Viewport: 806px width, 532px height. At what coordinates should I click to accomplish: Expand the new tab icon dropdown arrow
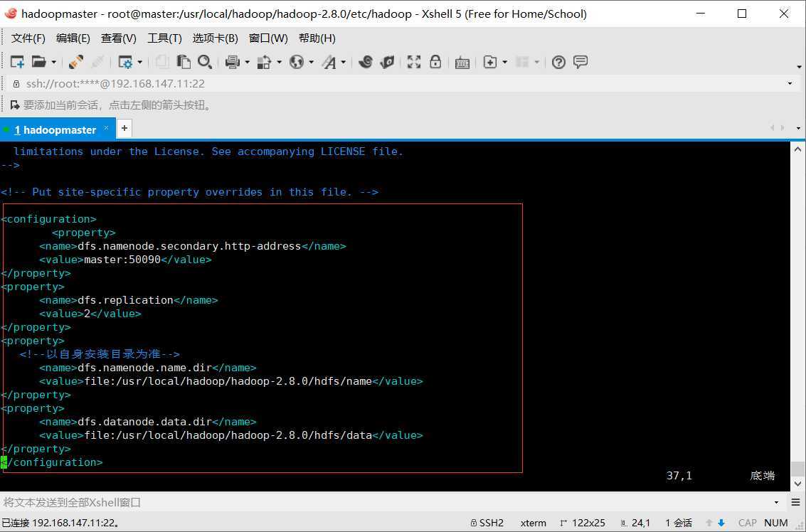[x=505, y=62]
